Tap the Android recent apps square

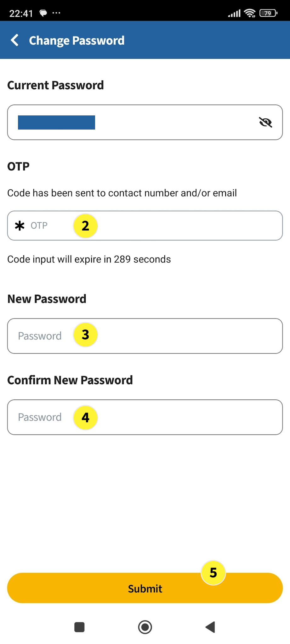[x=79, y=627]
